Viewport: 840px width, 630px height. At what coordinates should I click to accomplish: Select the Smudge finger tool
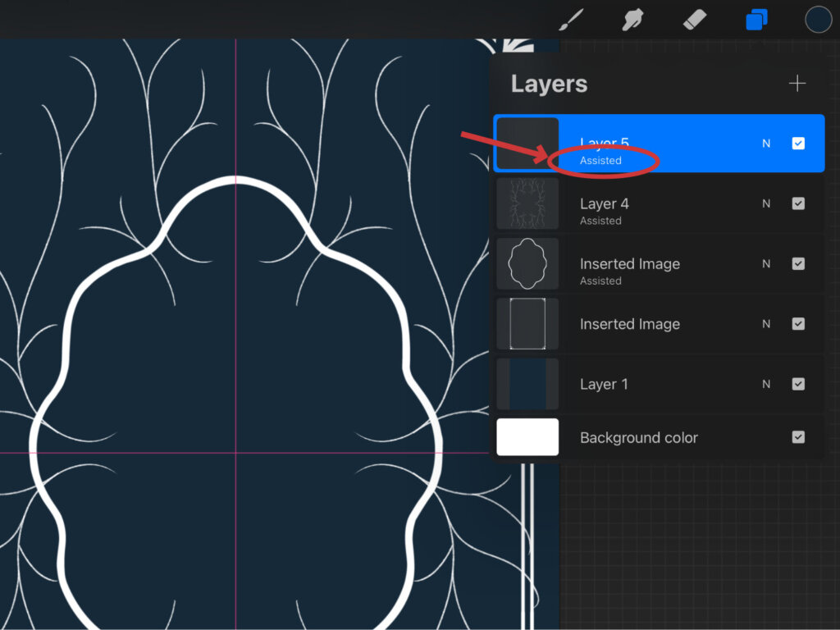[x=632, y=19]
